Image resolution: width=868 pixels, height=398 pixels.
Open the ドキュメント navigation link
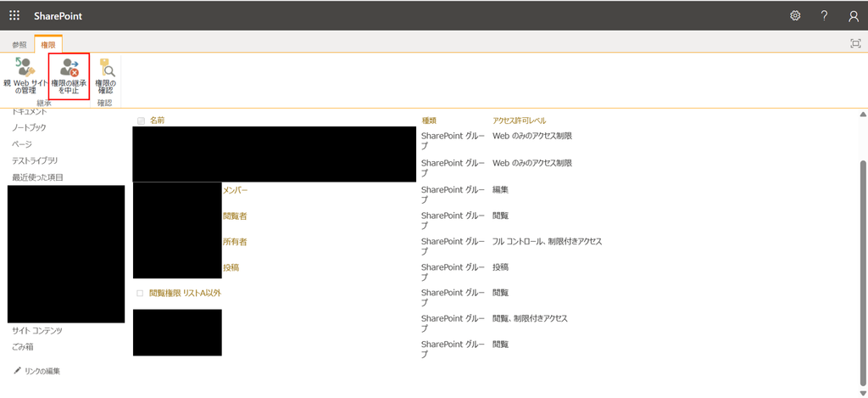pyautogui.click(x=30, y=111)
